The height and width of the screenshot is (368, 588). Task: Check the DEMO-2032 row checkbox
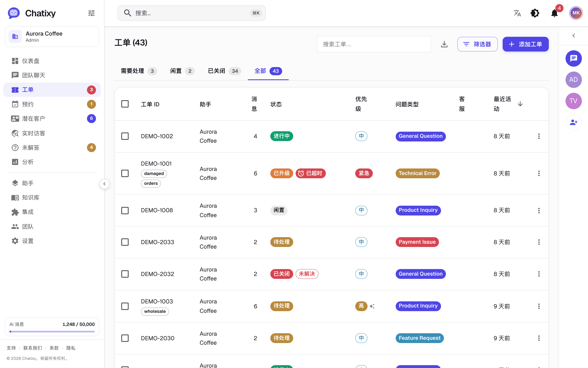[x=125, y=274]
